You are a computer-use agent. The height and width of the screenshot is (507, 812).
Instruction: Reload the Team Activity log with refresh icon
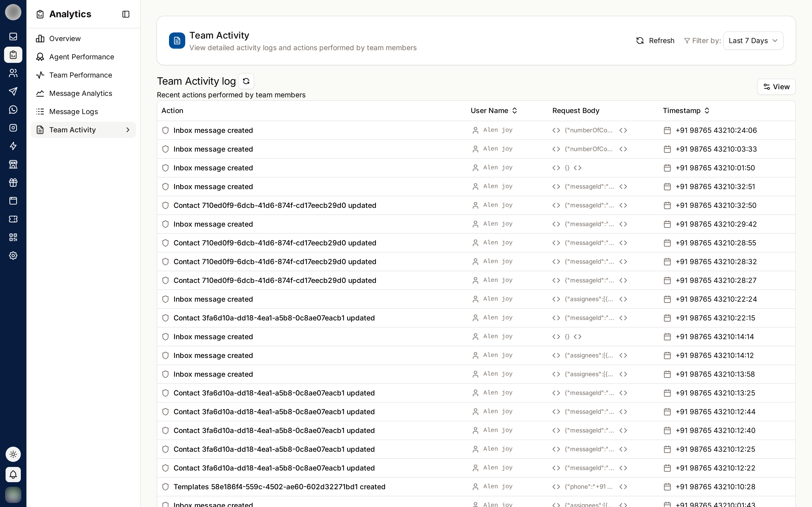pos(246,81)
